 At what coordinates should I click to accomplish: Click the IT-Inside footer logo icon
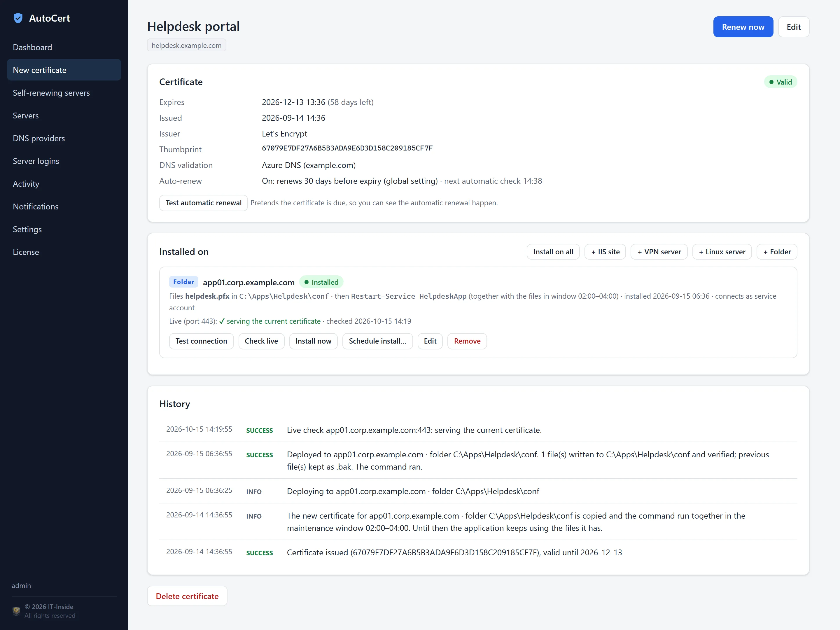click(16, 611)
